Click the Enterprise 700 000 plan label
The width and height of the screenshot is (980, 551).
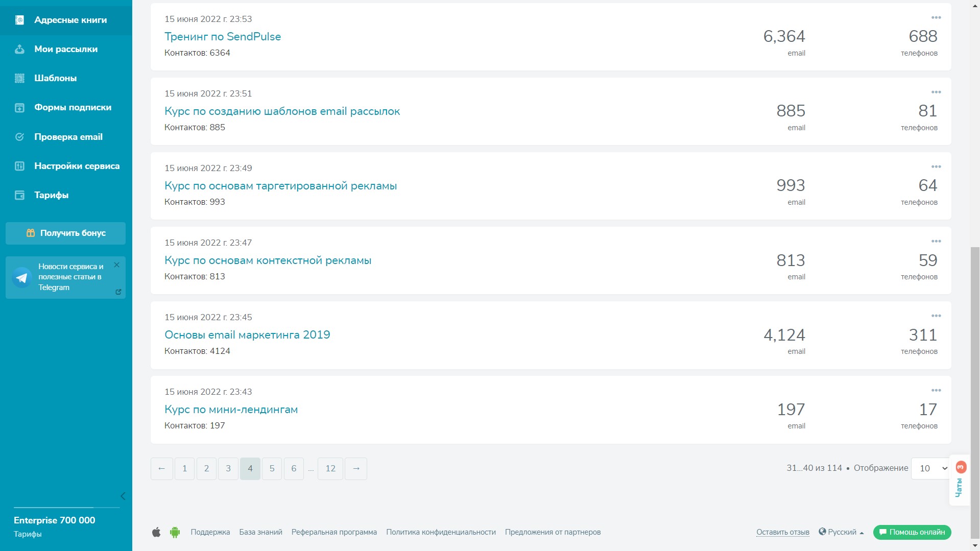pyautogui.click(x=55, y=520)
